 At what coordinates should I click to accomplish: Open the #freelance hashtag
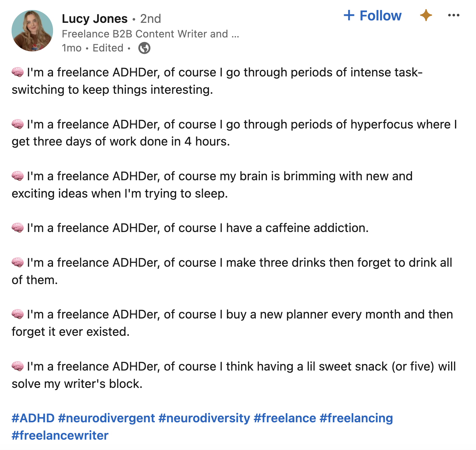point(284,418)
